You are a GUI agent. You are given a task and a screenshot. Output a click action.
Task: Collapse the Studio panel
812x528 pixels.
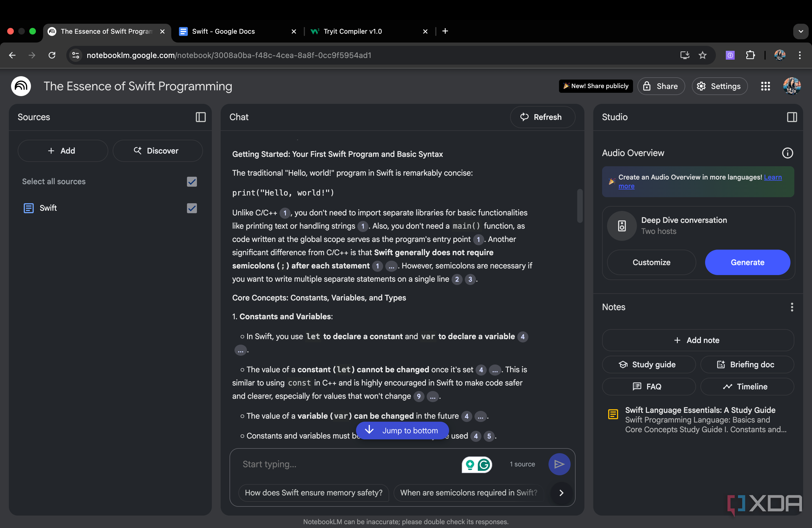coord(792,117)
